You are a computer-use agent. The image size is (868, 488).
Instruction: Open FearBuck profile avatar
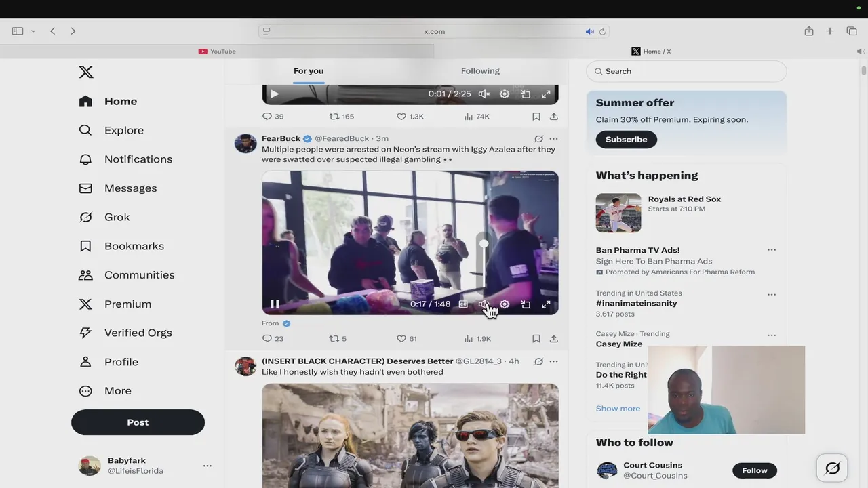click(245, 144)
